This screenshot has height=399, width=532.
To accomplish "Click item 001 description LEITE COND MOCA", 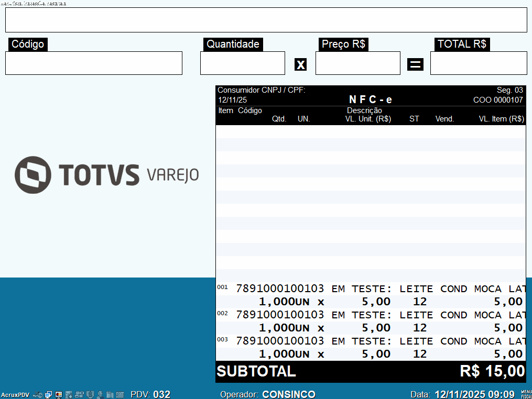I will [x=450, y=289].
